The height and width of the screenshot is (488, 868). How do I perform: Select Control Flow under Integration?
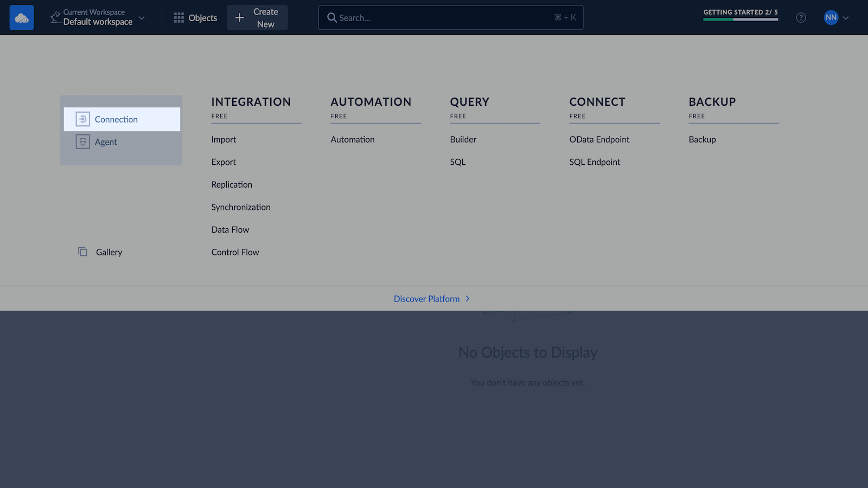pyautogui.click(x=235, y=252)
